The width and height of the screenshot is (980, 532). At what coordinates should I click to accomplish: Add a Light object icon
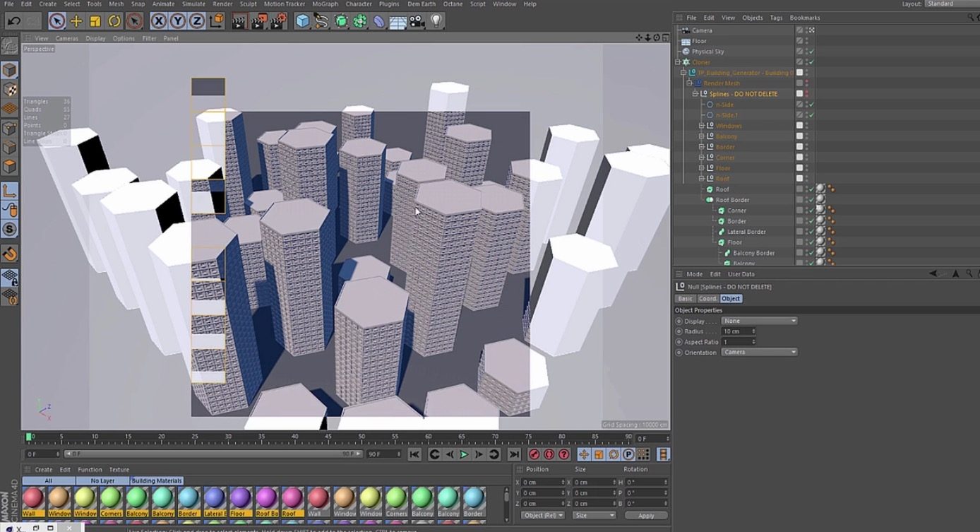436,21
